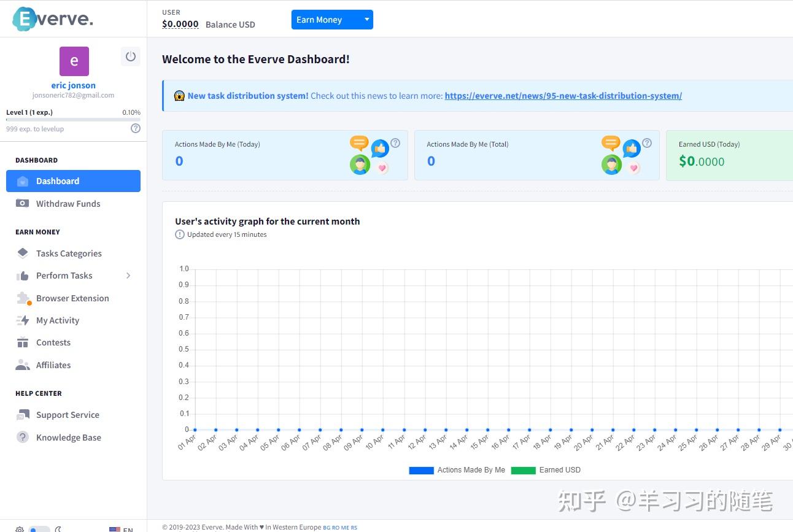Open the Tasks Categories section
This screenshot has height=532, width=793.
[69, 253]
